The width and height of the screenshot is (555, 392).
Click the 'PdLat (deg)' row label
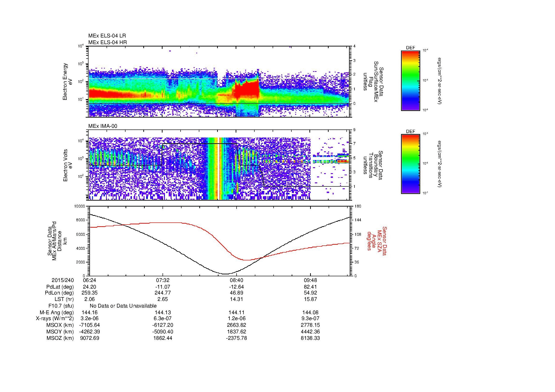[60, 287]
